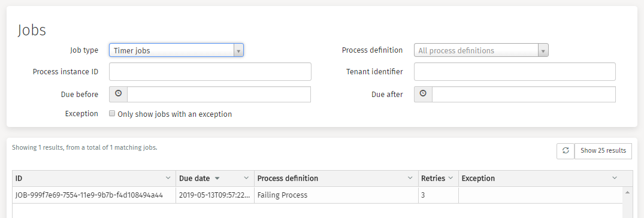The height and width of the screenshot is (218, 644).
Task: Select the Failing Process job row
Action: coord(317,195)
